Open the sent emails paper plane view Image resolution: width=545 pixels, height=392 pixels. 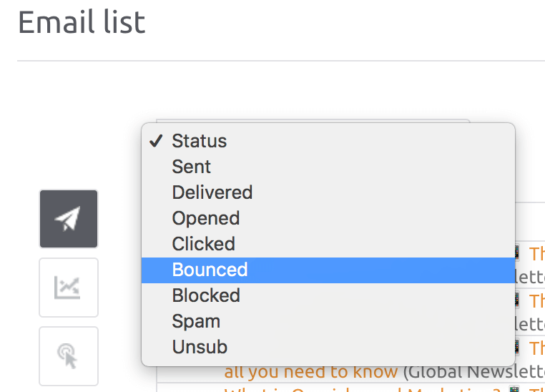point(69,219)
